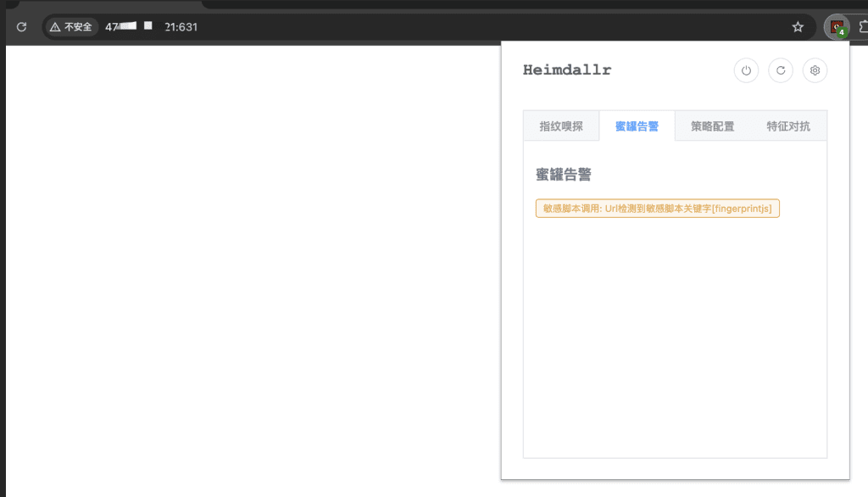Click the Heimdallr title text
The image size is (868, 497).
click(567, 70)
